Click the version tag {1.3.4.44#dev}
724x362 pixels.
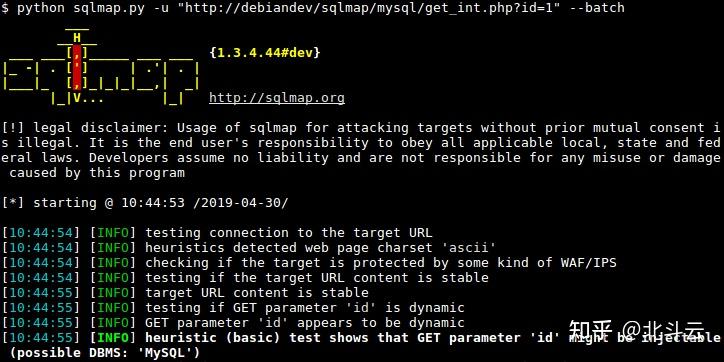[265, 53]
